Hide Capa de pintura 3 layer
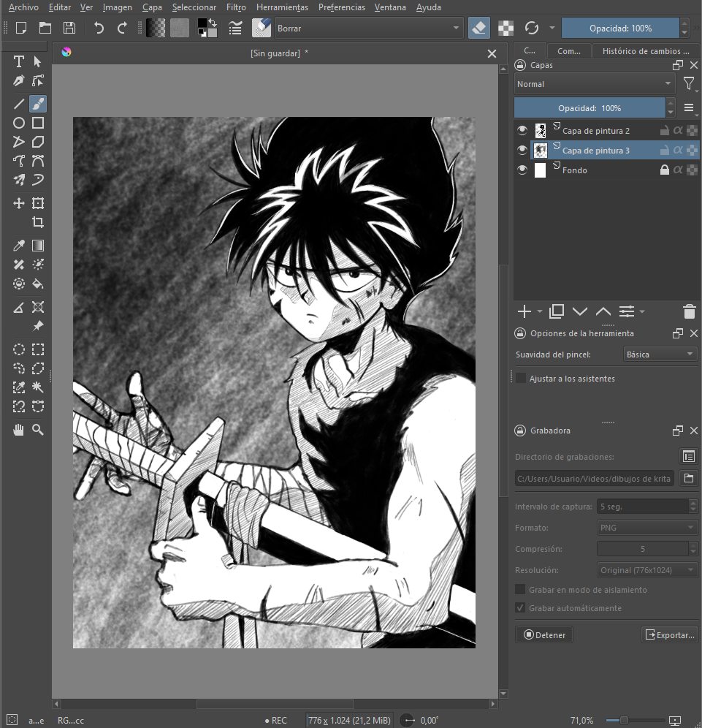 (x=522, y=150)
